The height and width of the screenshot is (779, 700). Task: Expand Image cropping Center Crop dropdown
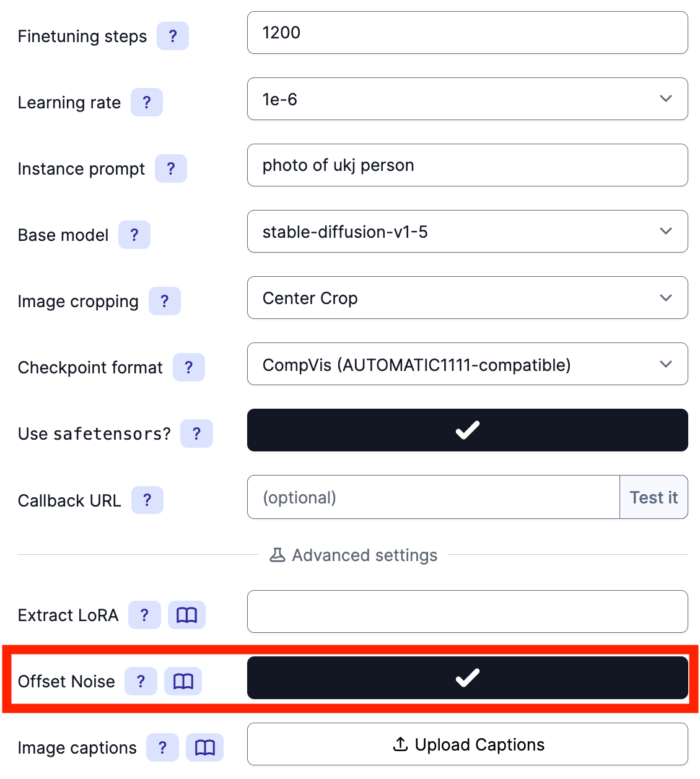(467, 298)
